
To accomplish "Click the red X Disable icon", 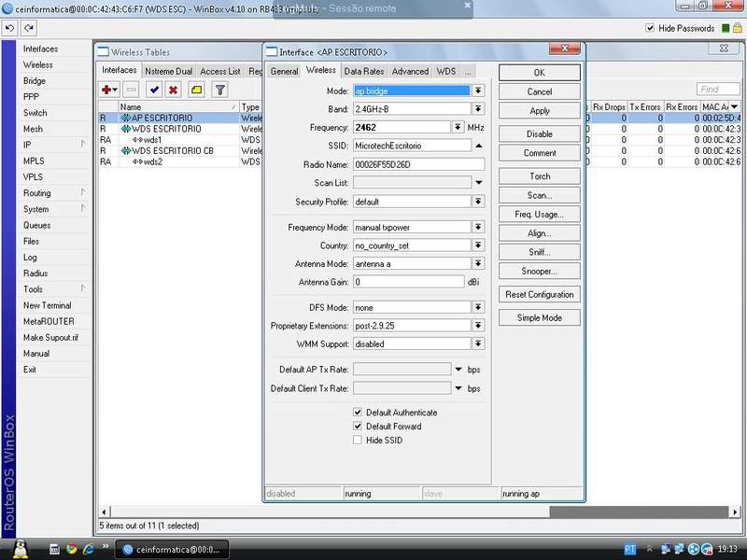I will coord(173,90).
